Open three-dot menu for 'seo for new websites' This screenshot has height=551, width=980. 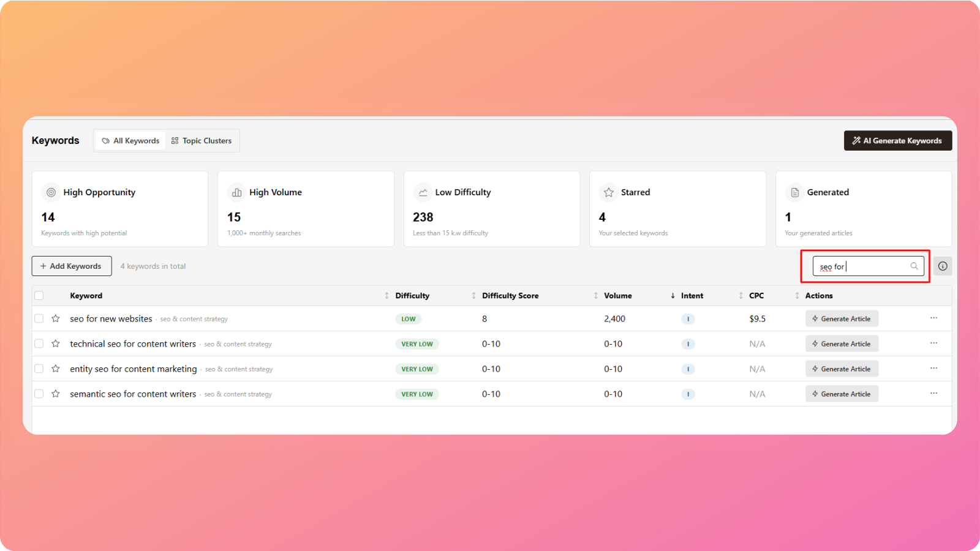pos(933,318)
